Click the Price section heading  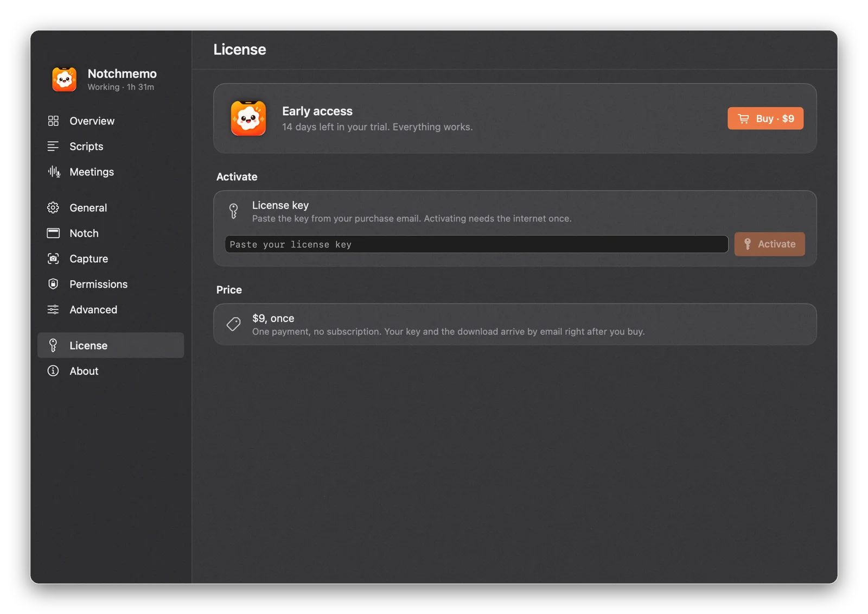[229, 289]
